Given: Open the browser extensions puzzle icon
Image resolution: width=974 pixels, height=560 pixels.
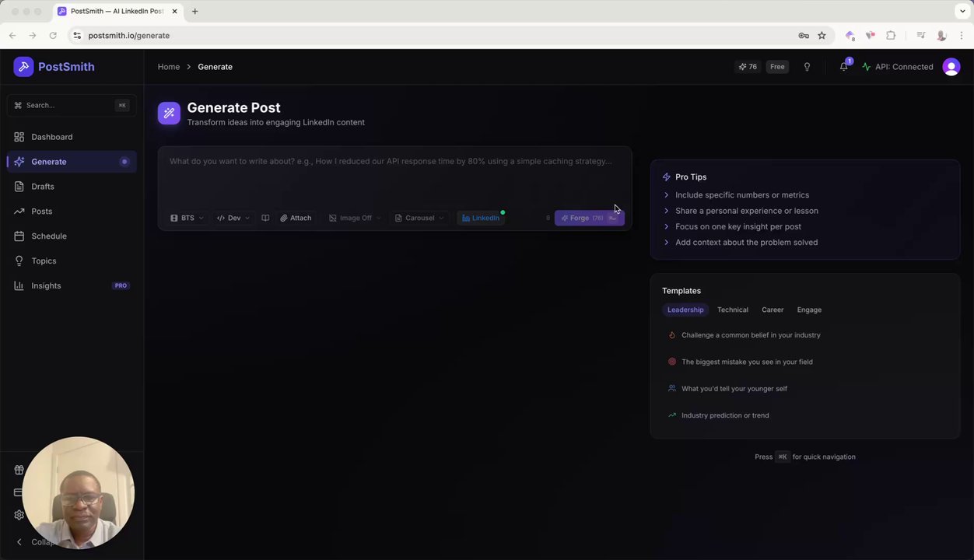Looking at the screenshot, I should click(x=891, y=35).
